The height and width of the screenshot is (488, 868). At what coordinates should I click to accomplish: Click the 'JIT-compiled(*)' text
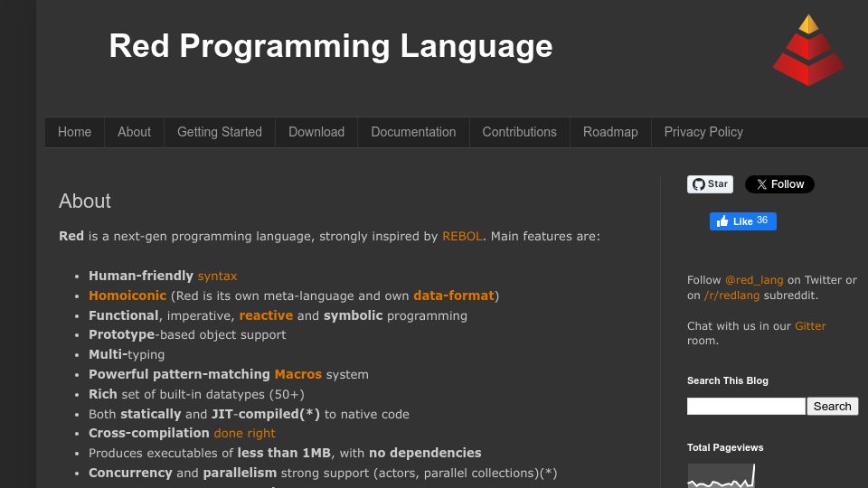(266, 414)
